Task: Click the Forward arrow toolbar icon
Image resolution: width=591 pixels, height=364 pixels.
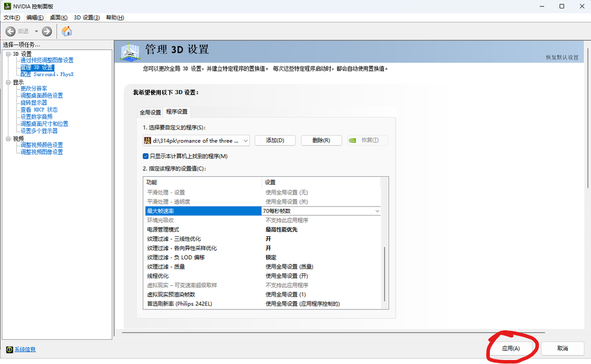Action: (x=47, y=31)
